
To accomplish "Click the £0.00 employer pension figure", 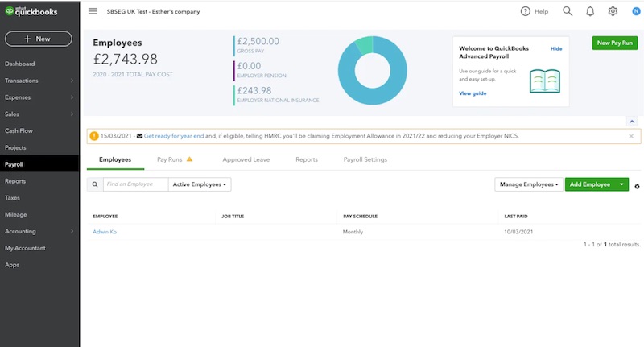I will coord(249,66).
